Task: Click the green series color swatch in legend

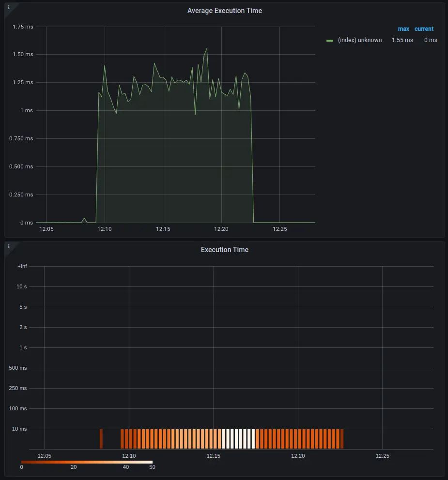Action: tap(330, 40)
